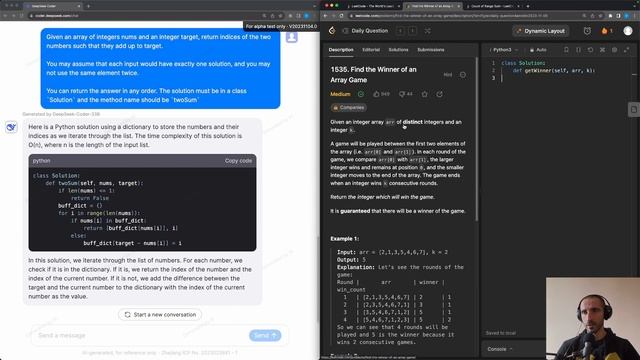This screenshot has width=640, height=360.
Task: Click the 'Medium' difficulty label
Action: click(x=340, y=94)
